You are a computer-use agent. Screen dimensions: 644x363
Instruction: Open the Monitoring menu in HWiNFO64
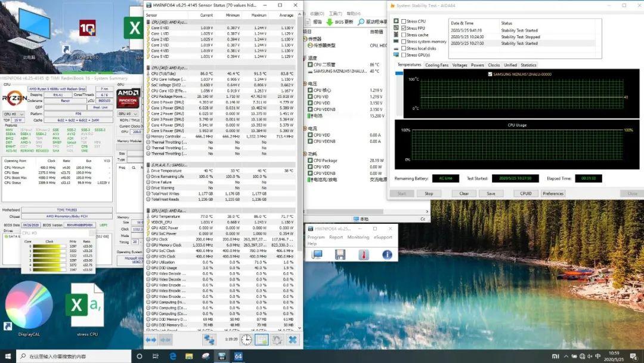(x=358, y=237)
